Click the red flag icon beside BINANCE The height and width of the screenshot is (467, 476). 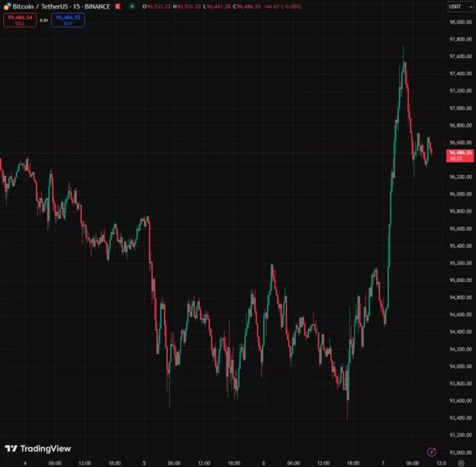pyautogui.click(x=117, y=6)
